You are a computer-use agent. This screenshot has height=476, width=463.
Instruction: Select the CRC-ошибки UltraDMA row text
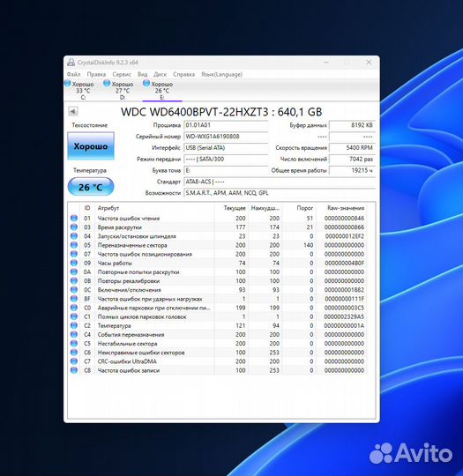pos(127,361)
